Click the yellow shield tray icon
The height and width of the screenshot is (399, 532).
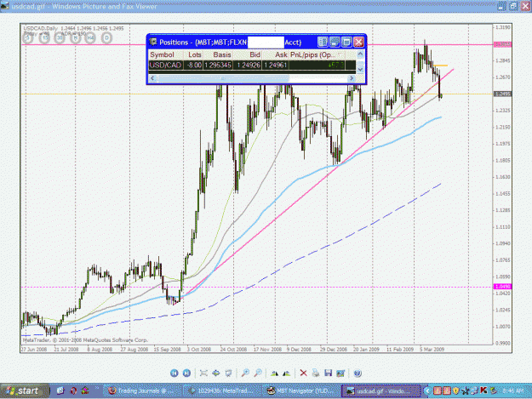point(455,390)
